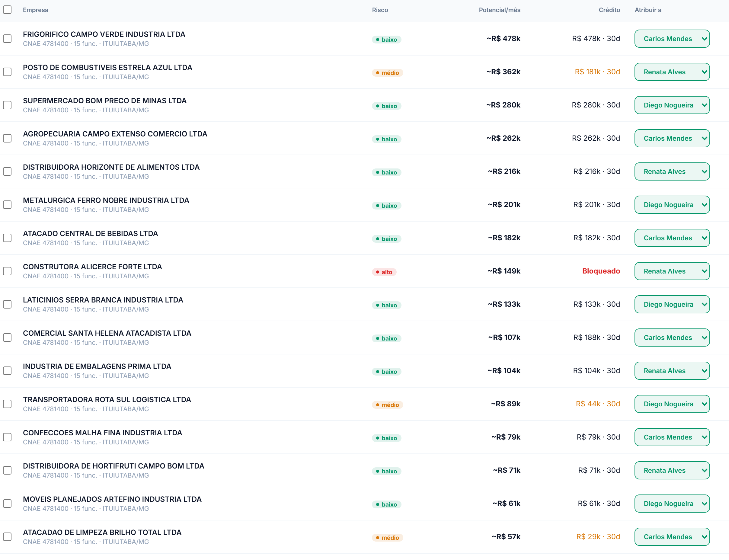Image resolution: width=729 pixels, height=560 pixels.
Task: Open assignee dropdown for METALURGICA FERRO NOBRE
Action: [672, 205]
